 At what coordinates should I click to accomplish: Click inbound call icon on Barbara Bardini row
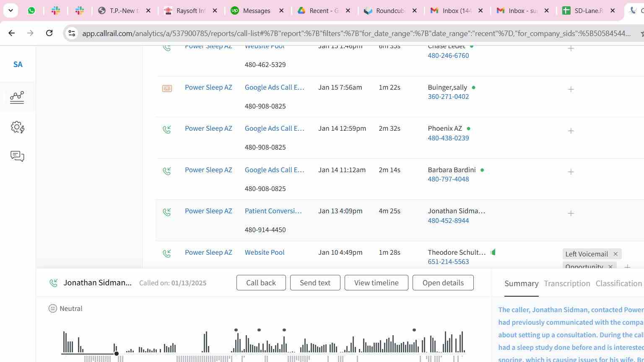(167, 171)
